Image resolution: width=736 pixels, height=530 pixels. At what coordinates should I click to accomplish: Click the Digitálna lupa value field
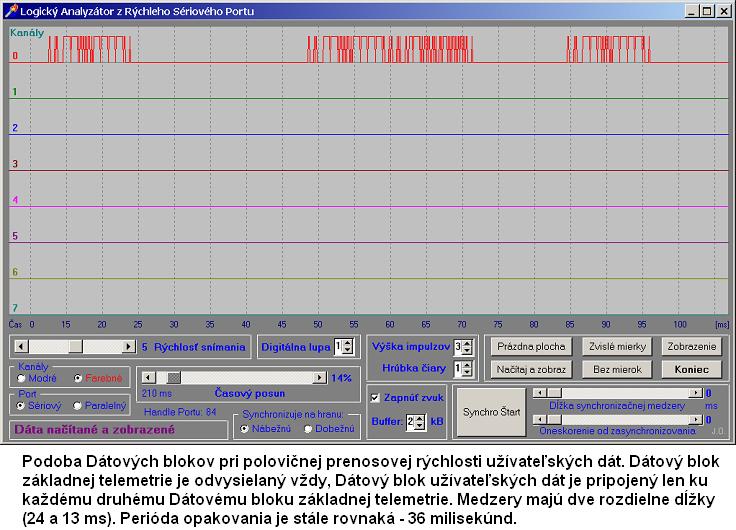tap(339, 347)
